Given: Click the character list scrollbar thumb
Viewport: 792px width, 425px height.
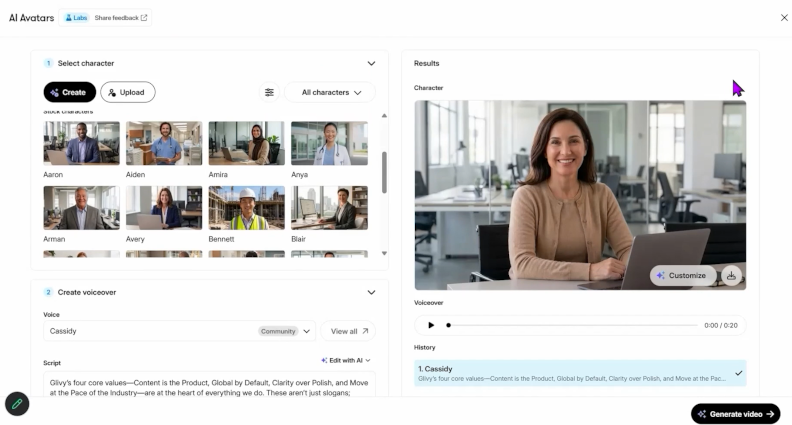Looking at the screenshot, I should (384, 172).
